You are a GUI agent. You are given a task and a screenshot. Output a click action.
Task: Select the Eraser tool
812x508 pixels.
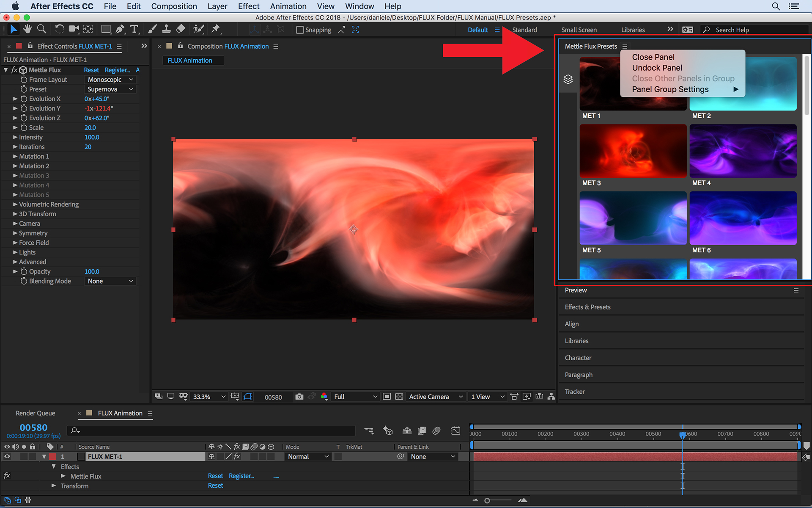point(181,29)
